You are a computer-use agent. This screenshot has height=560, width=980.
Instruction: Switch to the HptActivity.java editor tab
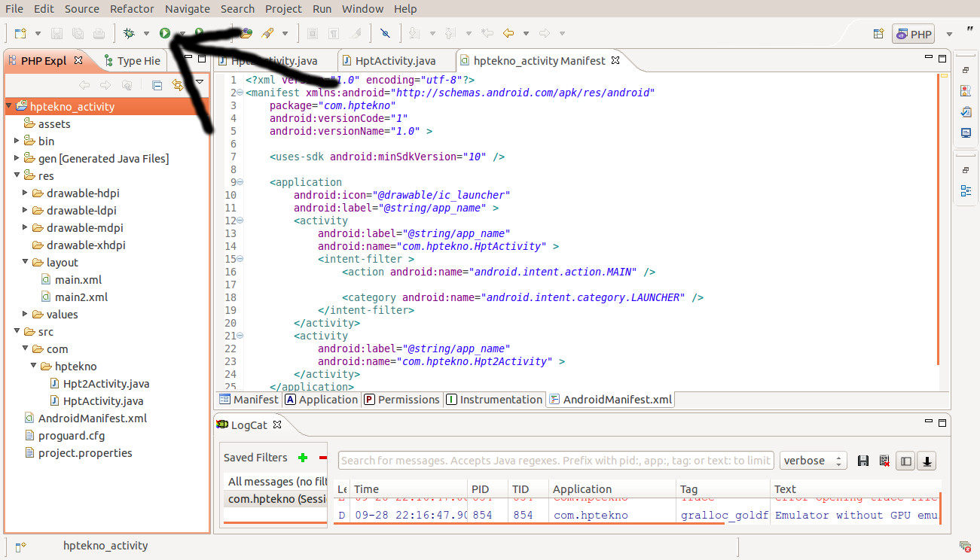point(396,60)
